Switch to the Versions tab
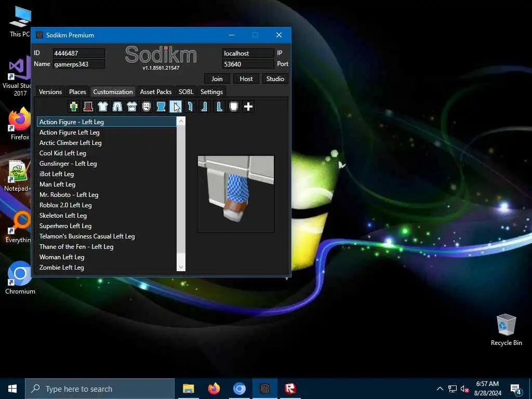 pos(50,91)
